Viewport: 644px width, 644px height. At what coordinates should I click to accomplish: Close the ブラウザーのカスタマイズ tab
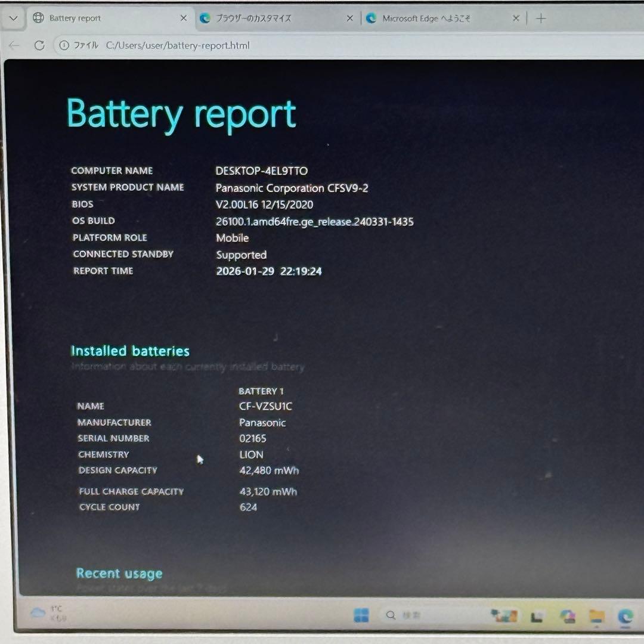click(350, 18)
